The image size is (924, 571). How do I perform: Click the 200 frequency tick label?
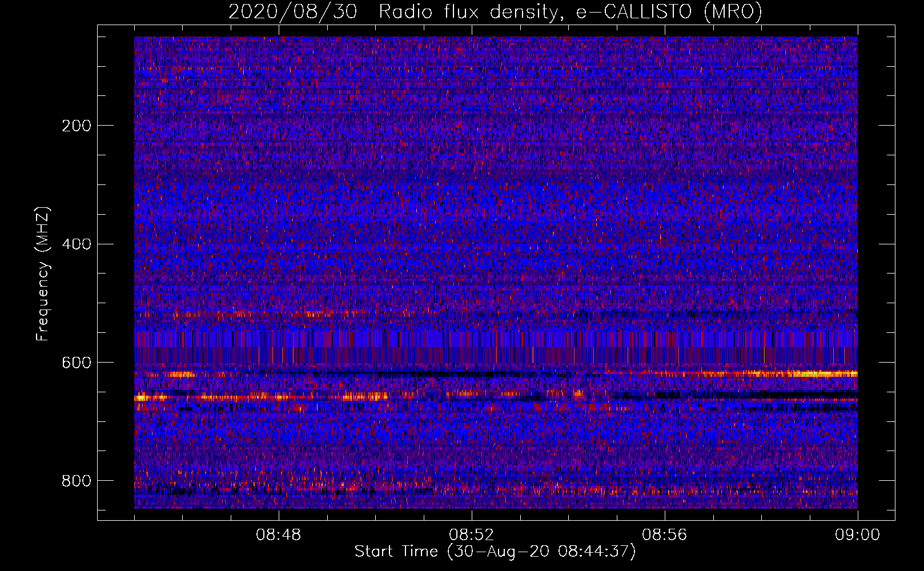point(77,126)
